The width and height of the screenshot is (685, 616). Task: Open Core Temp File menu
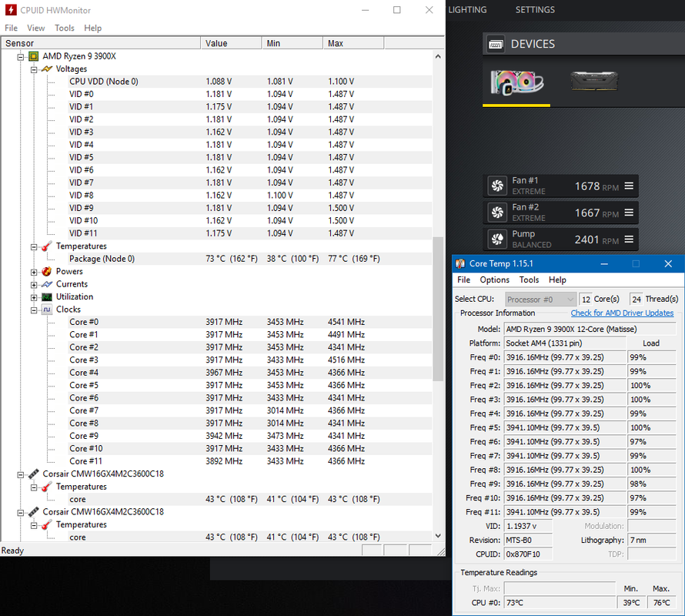tap(463, 280)
